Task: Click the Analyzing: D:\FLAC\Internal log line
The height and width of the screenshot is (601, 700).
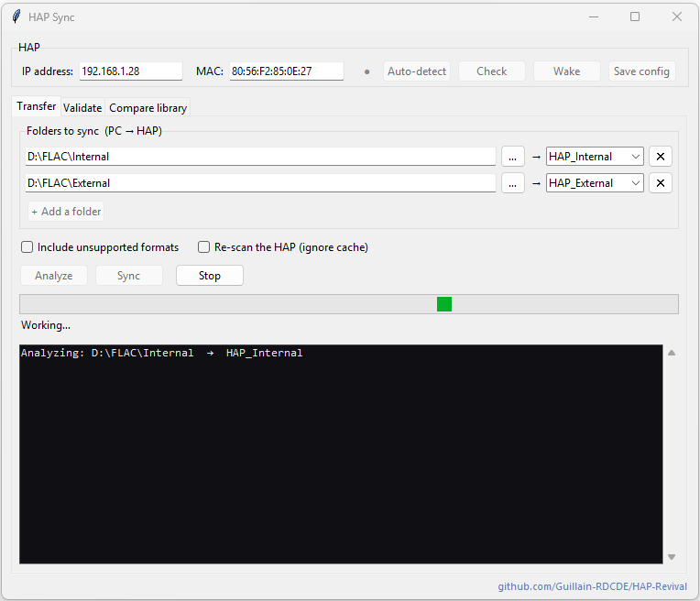Action: [x=161, y=354]
